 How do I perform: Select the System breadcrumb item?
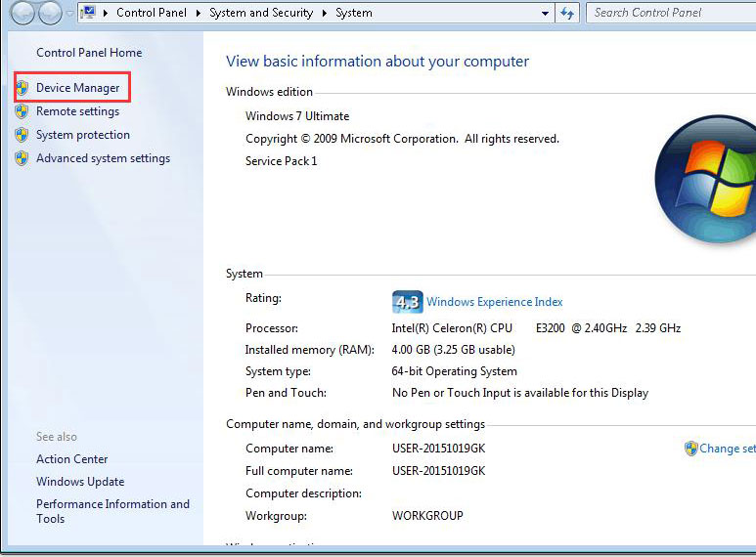coord(354,13)
